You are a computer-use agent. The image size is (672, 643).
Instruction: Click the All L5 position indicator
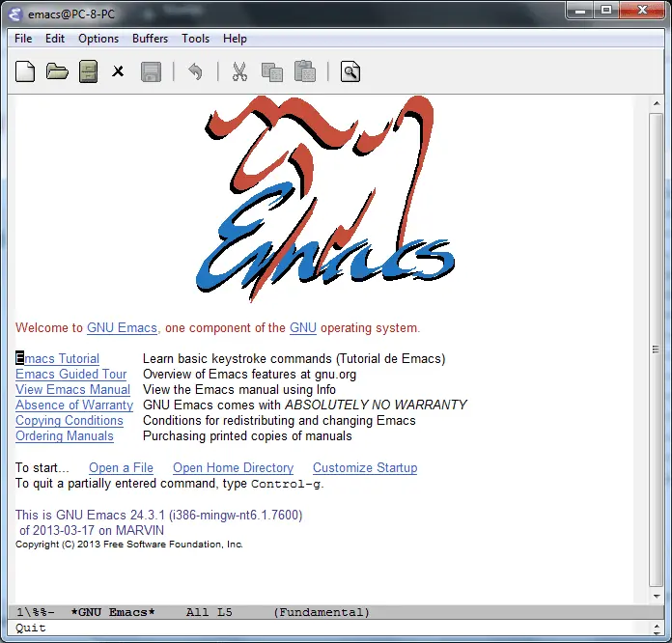point(210,612)
